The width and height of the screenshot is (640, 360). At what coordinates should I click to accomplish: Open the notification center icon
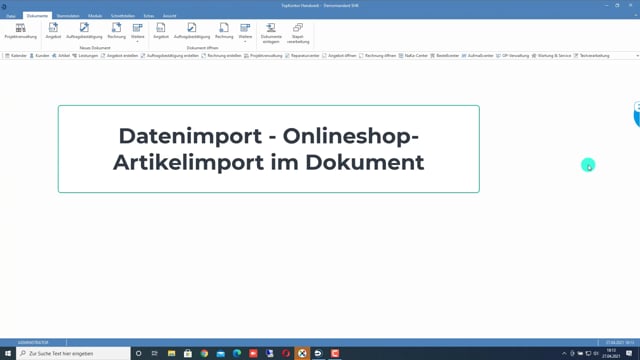pos(629,353)
